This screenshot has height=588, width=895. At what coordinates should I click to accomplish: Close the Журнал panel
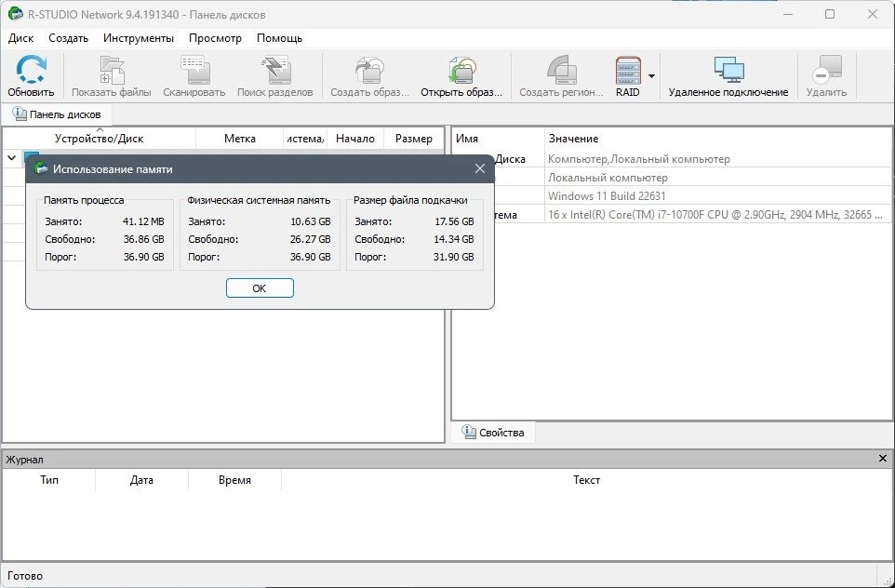click(x=883, y=459)
